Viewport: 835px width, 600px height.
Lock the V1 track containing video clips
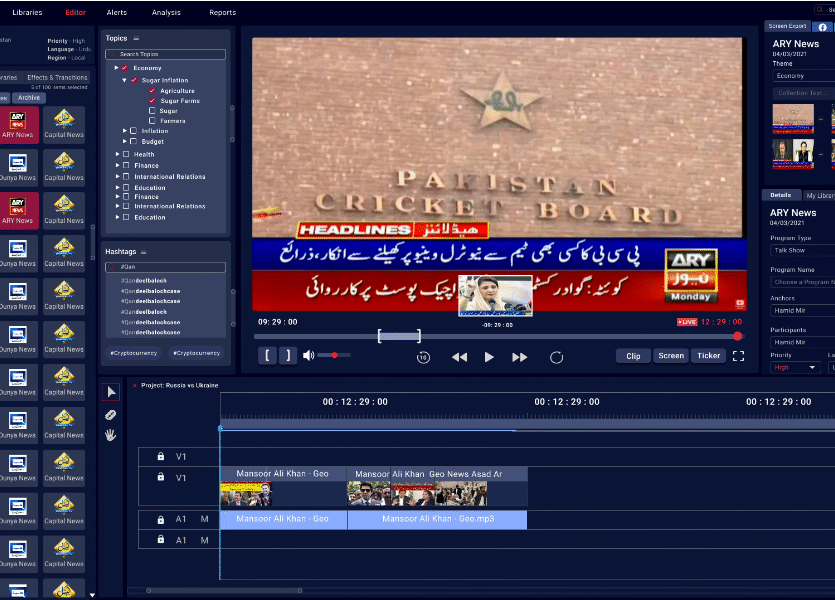click(x=161, y=477)
